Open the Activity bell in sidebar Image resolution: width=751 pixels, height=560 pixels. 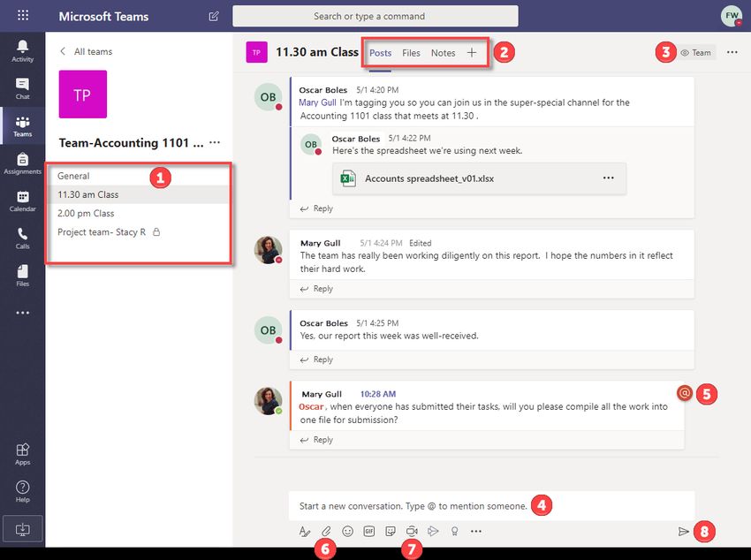pos(22,51)
